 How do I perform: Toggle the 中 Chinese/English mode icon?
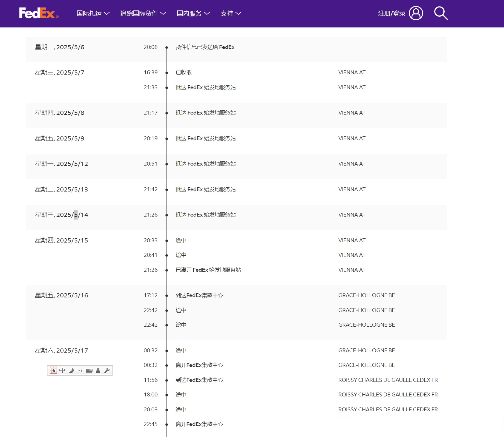coord(62,370)
